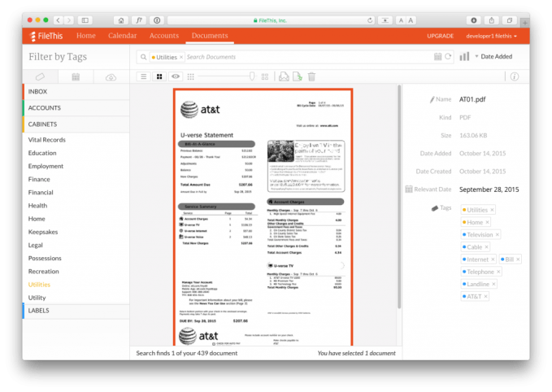Open the tags filter tab icon
The height and width of the screenshot is (392, 552).
coord(40,76)
